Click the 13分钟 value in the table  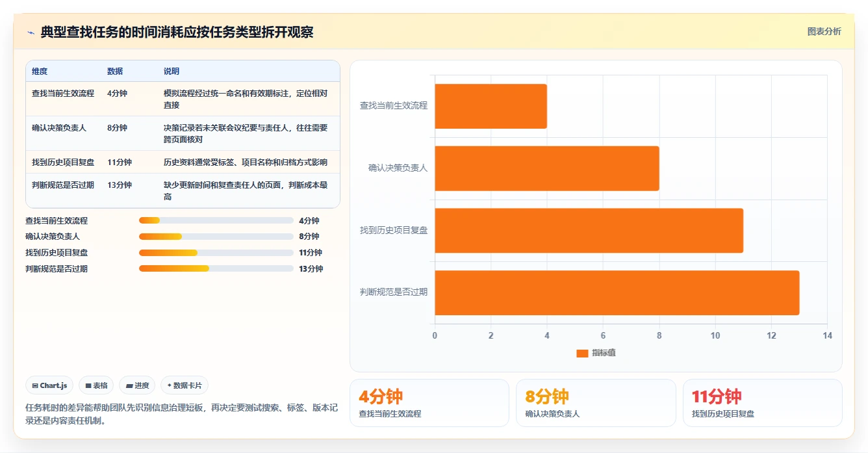(120, 185)
